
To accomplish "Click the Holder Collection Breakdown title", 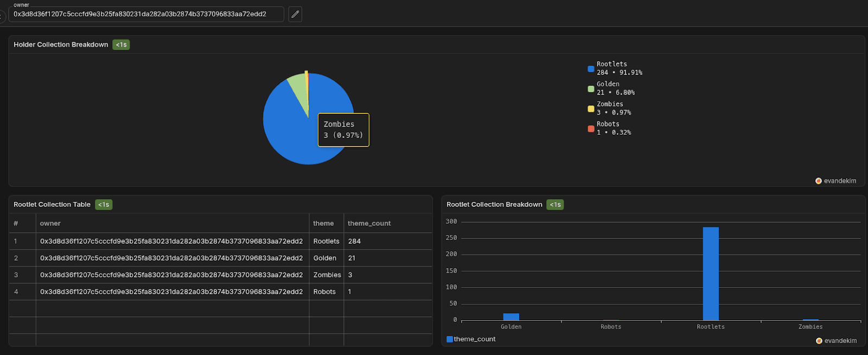I will click(61, 45).
